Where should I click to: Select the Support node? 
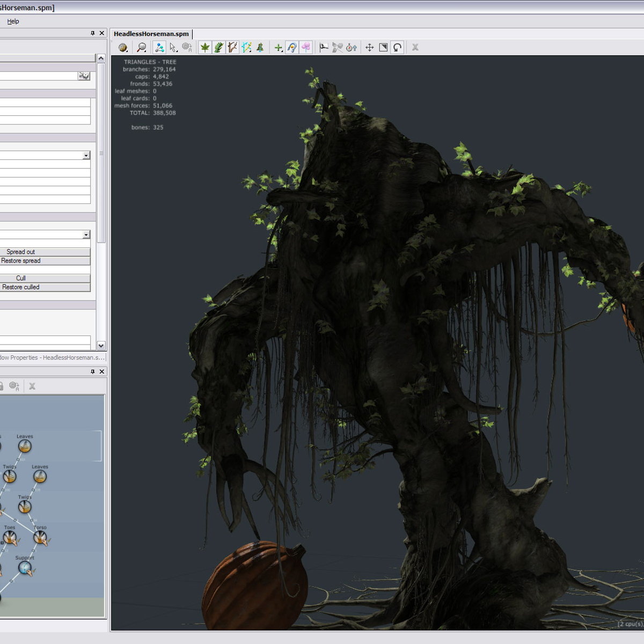(25, 567)
